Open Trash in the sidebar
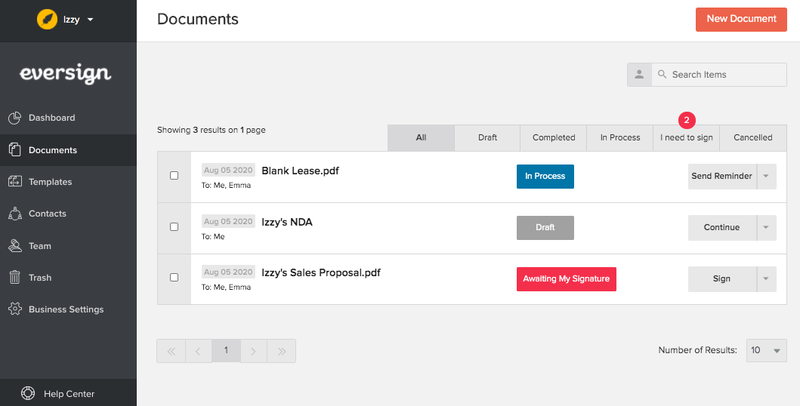Image resolution: width=800 pixels, height=406 pixels. (68, 277)
